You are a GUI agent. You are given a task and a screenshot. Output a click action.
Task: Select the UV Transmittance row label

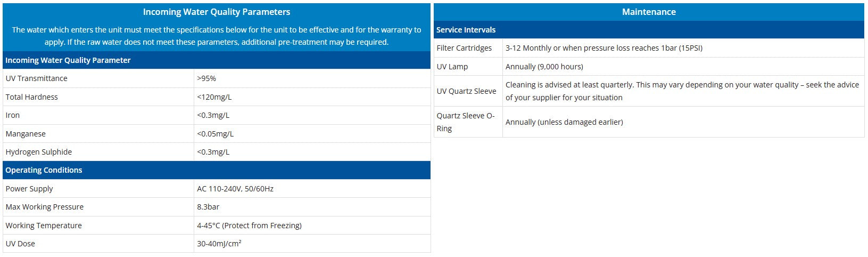pyautogui.click(x=36, y=78)
